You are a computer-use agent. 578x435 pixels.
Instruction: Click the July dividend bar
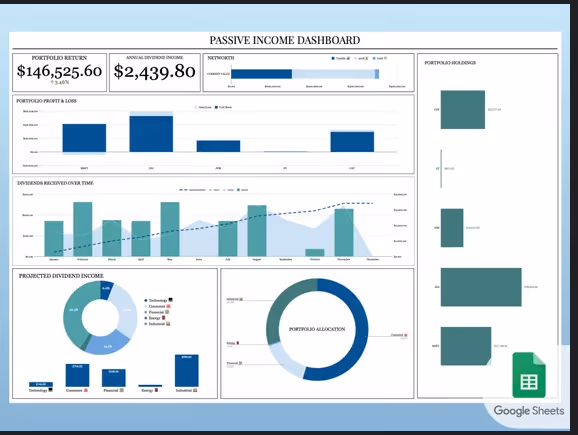tap(228, 239)
